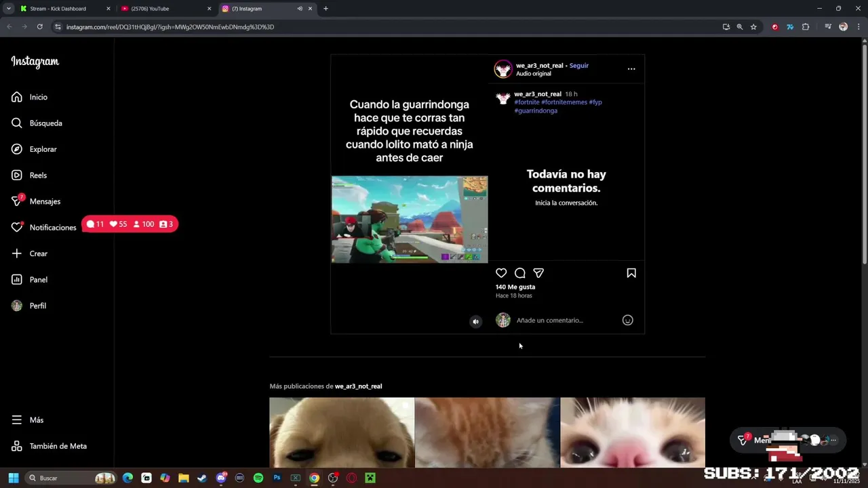Toggle the reel audio mute button
This screenshot has height=488, width=868.
pyautogui.click(x=475, y=322)
